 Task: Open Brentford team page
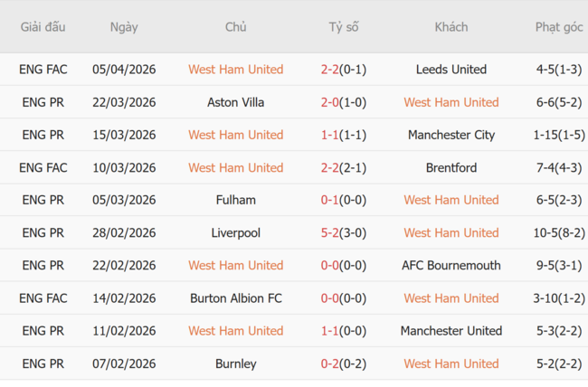click(450, 167)
